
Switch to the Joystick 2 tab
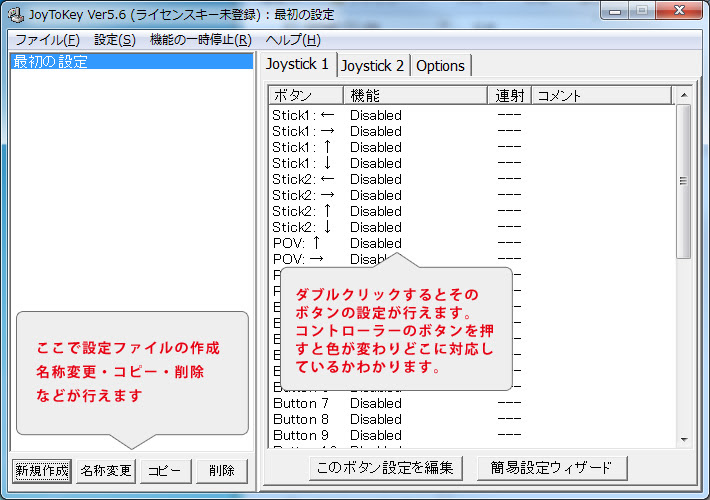click(x=372, y=66)
